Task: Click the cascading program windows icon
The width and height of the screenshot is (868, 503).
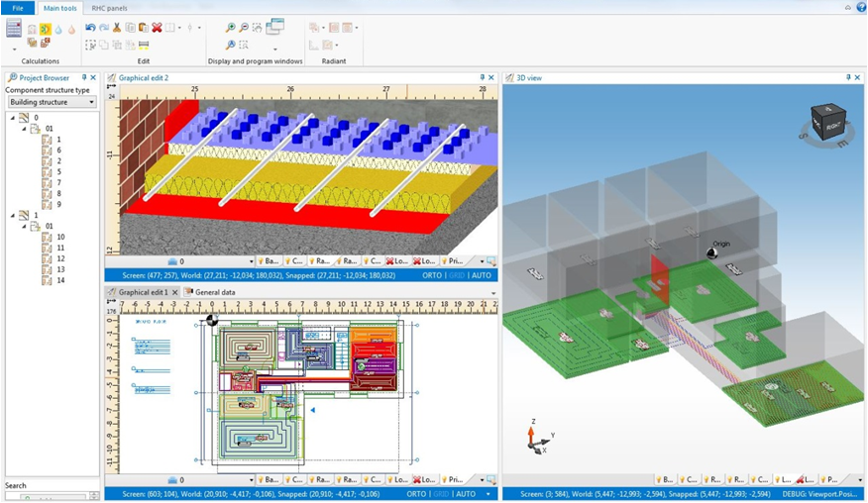Action: 274,27
